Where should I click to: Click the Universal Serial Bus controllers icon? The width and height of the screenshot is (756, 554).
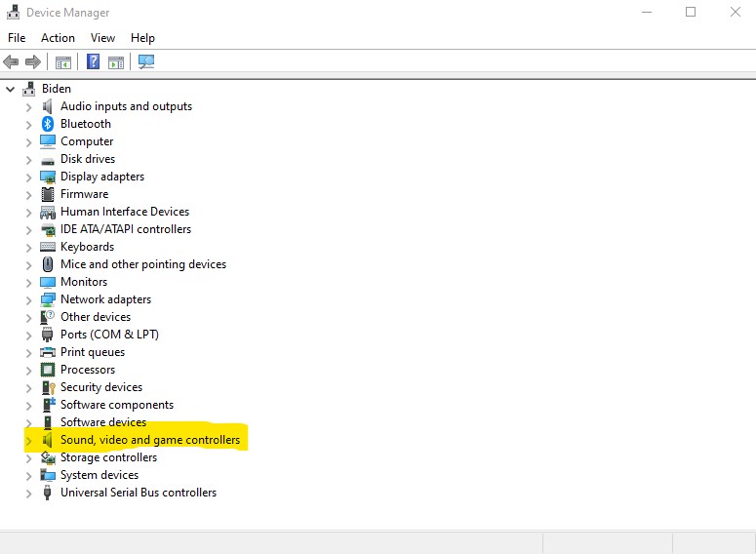[48, 493]
